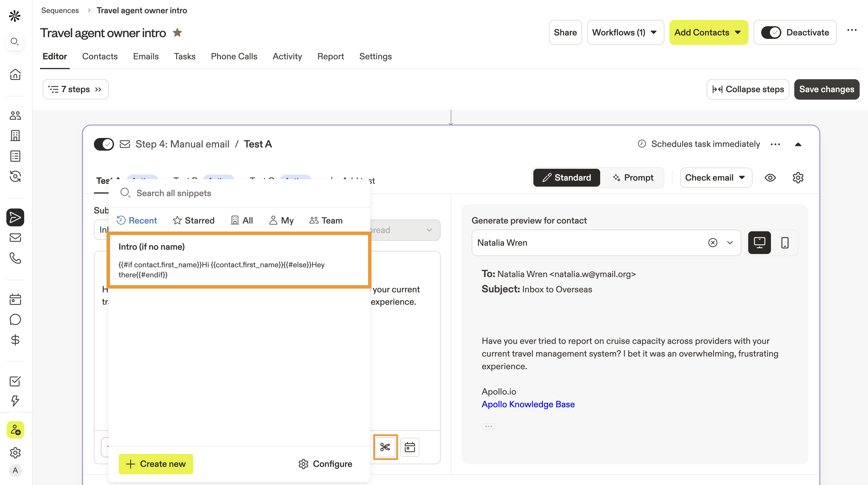Image resolution: width=868 pixels, height=485 pixels.
Task: Click the calendar meeting icon in editor toolbar
Action: (410, 447)
